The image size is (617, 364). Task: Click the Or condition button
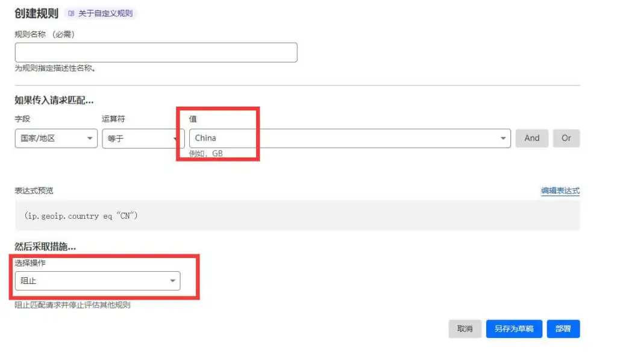point(566,138)
